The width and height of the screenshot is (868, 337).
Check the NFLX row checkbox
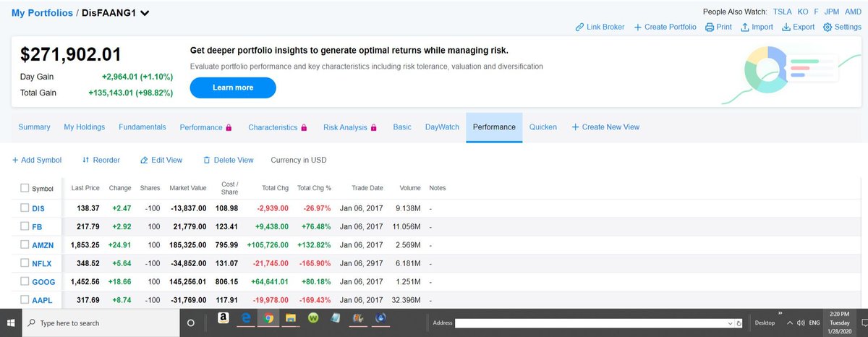(25, 263)
